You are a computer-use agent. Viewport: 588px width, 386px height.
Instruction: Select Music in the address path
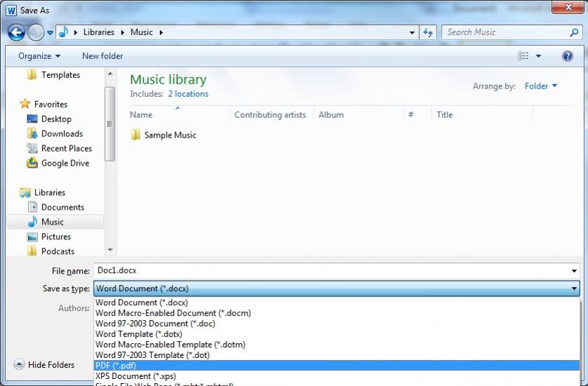click(x=141, y=32)
